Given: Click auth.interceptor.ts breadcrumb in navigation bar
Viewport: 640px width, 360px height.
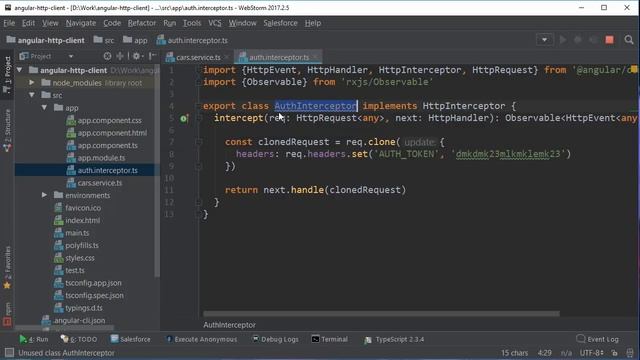Looking at the screenshot, I should 192,40.
